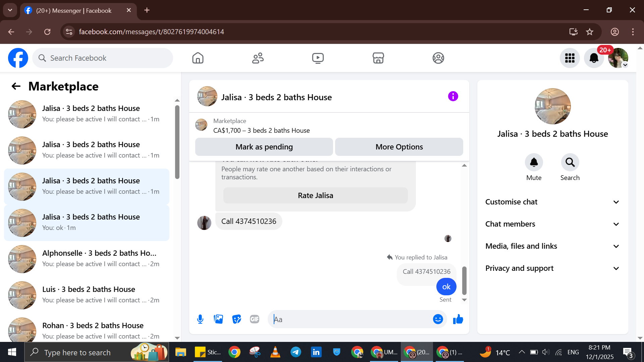Install app icon in address bar
The height and width of the screenshot is (362, 644).
(573, 32)
